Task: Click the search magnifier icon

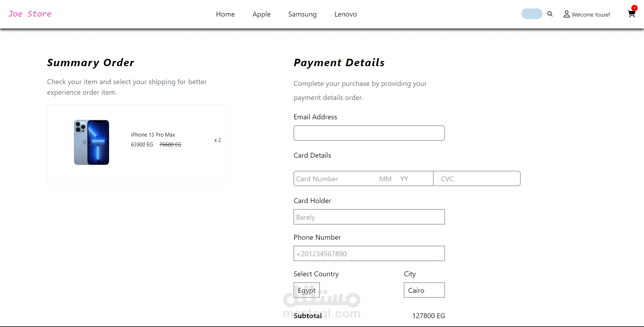Action: click(550, 14)
